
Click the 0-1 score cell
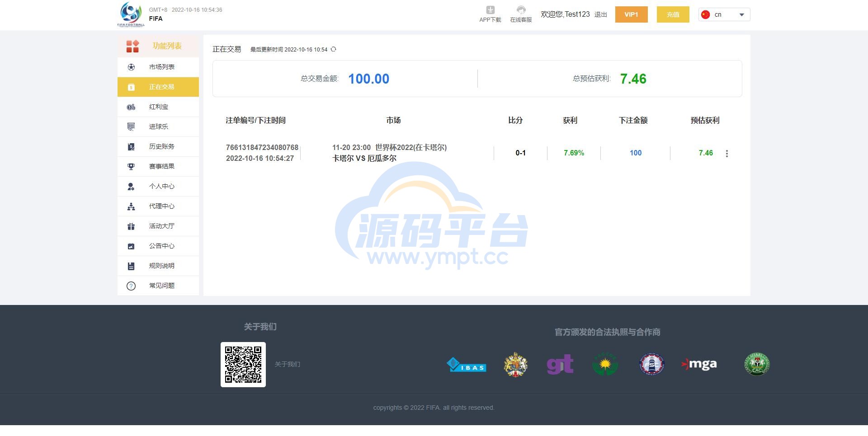click(521, 153)
